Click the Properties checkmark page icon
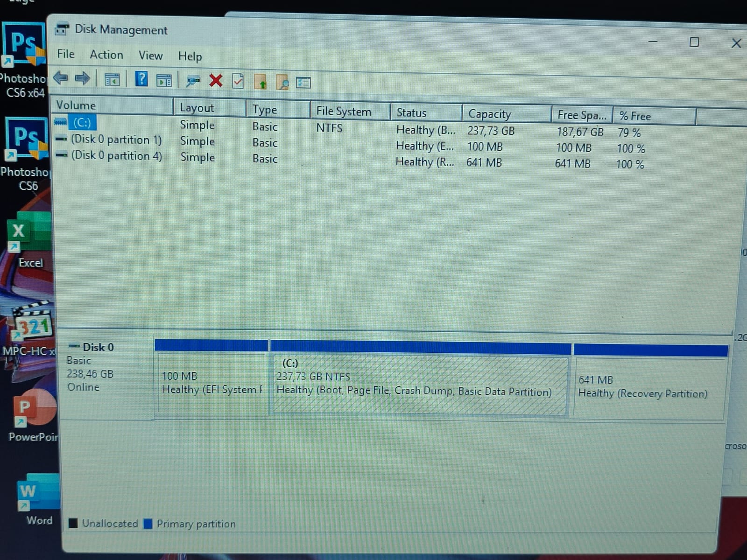The height and width of the screenshot is (560, 747). [x=238, y=81]
